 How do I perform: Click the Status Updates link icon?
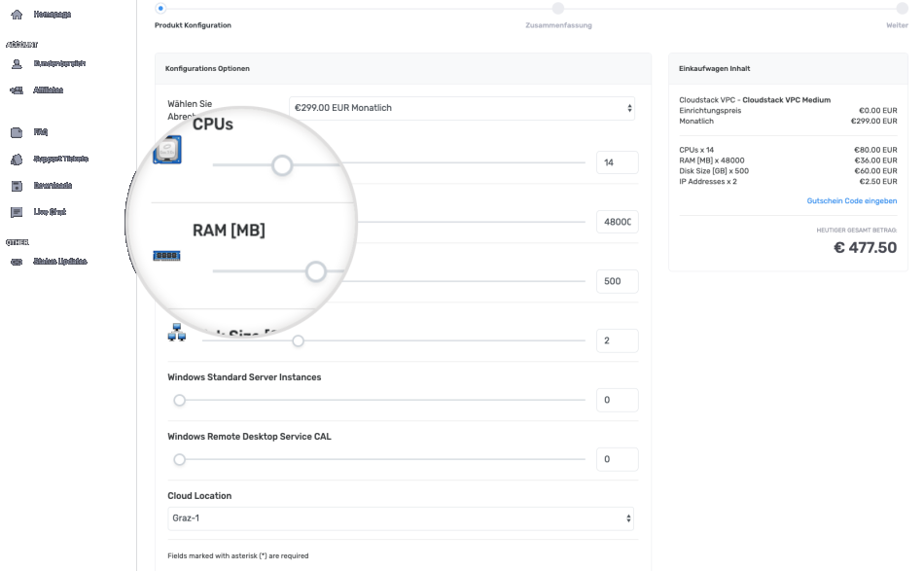17,262
